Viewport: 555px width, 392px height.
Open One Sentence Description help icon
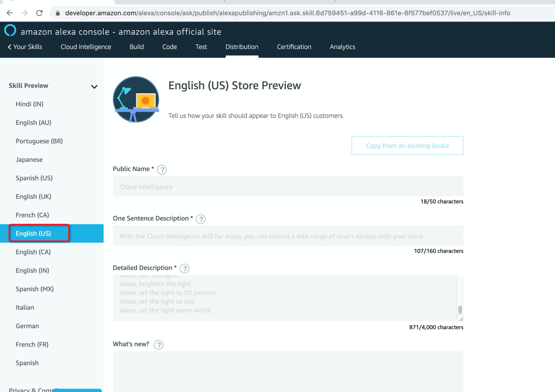201,219
